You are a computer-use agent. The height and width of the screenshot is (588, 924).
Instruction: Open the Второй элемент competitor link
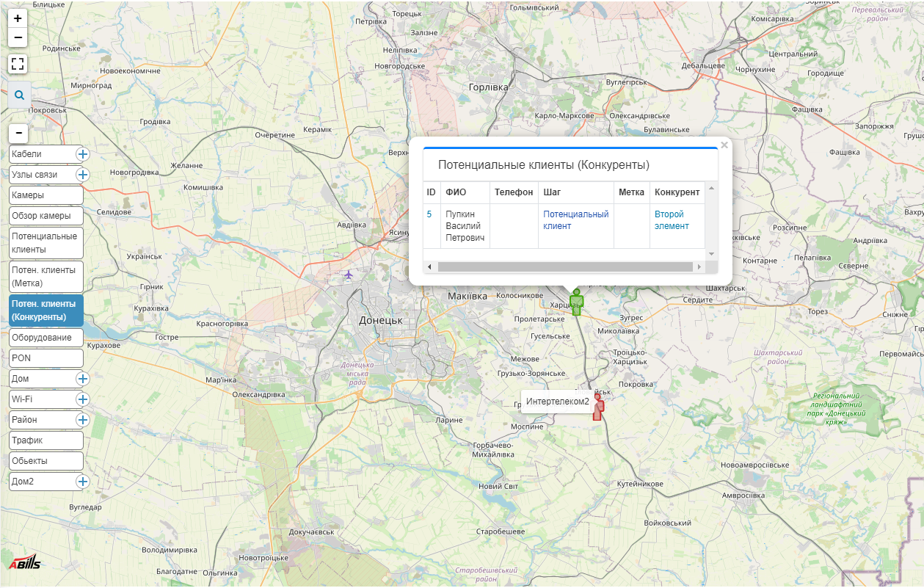point(672,220)
